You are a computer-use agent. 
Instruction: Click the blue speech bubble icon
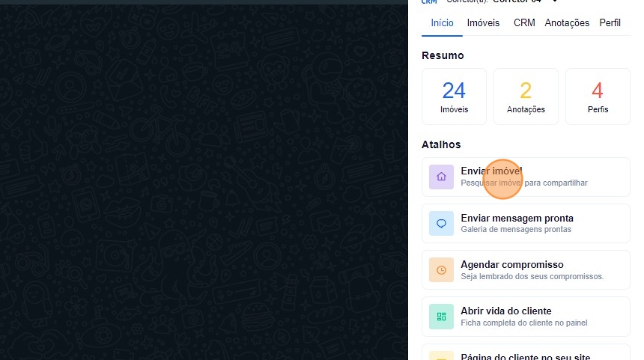(441, 224)
